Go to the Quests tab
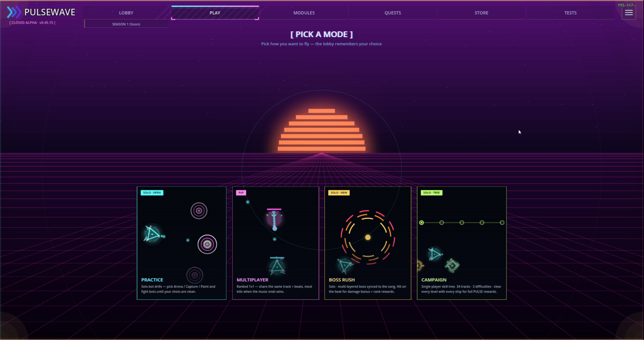The image size is (644, 340). [393, 13]
